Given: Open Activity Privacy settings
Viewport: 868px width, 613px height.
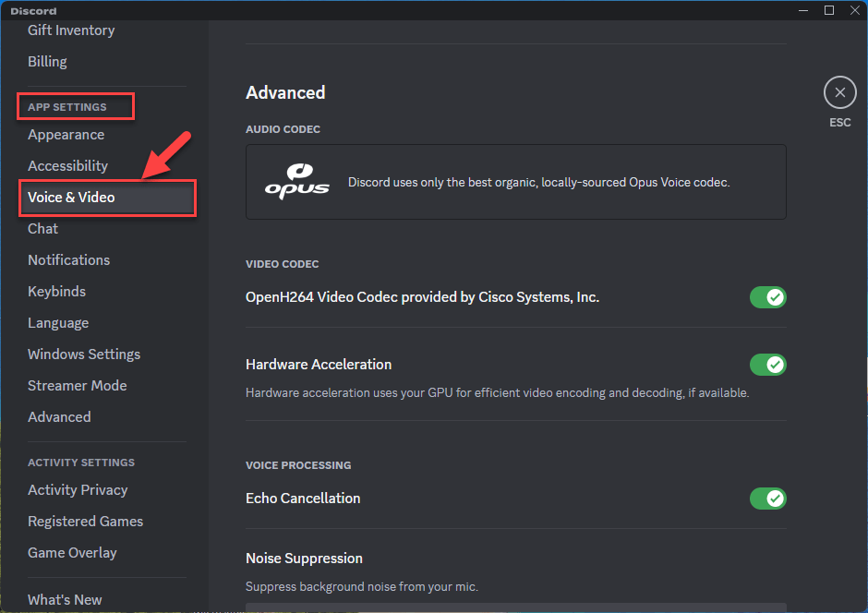Looking at the screenshot, I should pyautogui.click(x=78, y=490).
